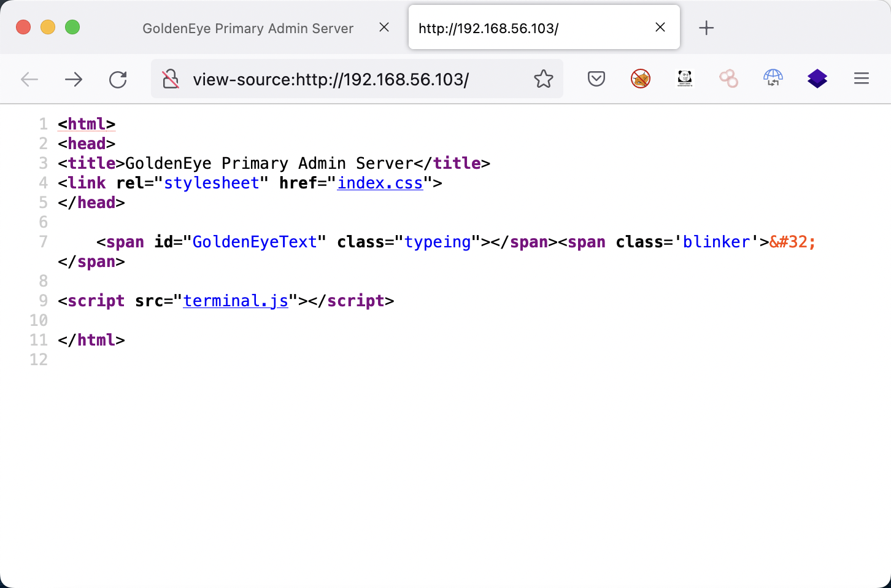891x588 pixels.
Task: Click the pink bubbles extension icon
Action: tap(729, 79)
